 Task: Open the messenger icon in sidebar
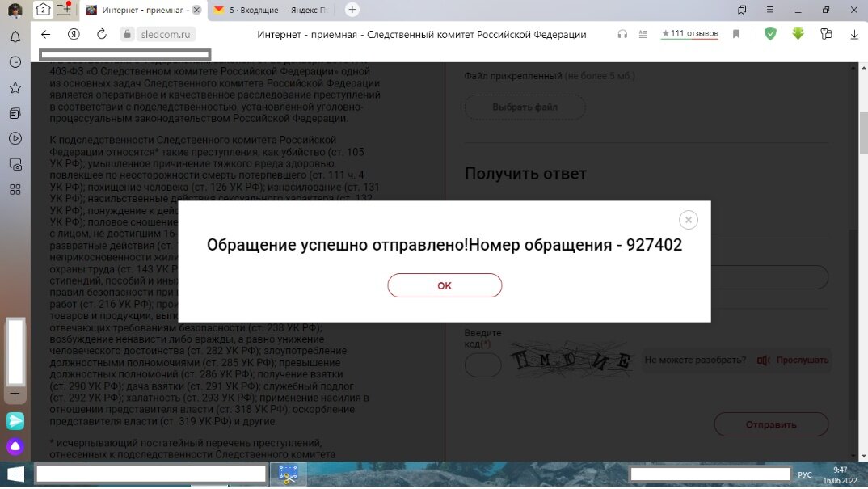(15, 420)
